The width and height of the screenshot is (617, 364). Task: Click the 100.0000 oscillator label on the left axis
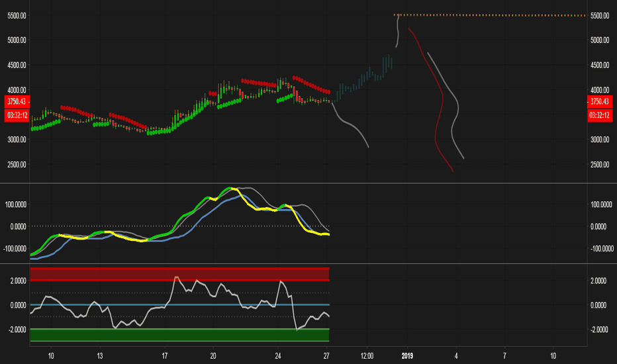16,205
